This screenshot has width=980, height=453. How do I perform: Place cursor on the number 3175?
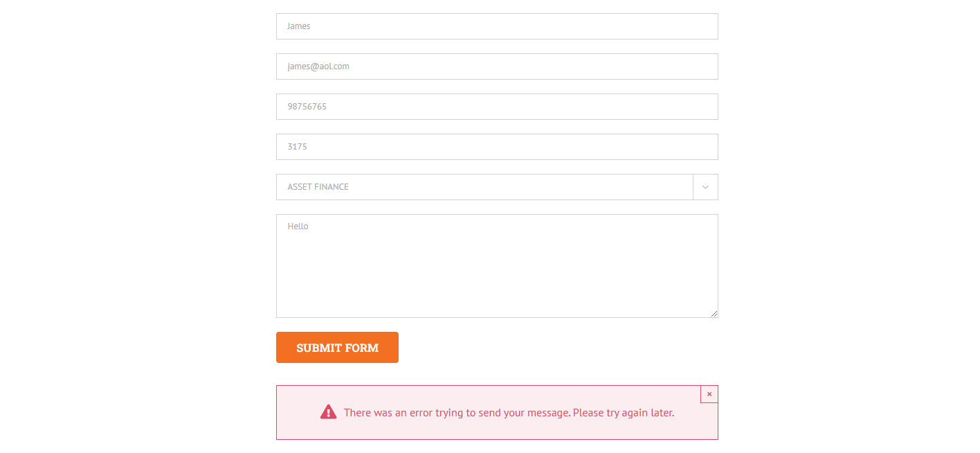click(x=297, y=147)
